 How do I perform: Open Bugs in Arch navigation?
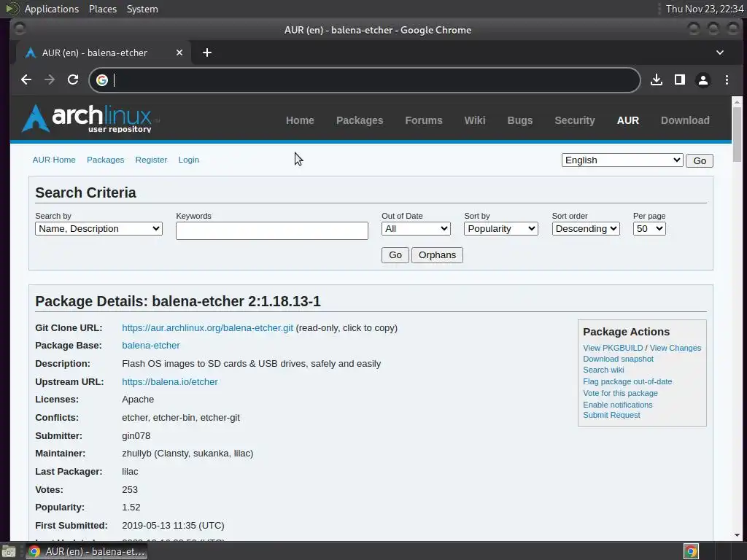[x=519, y=120]
